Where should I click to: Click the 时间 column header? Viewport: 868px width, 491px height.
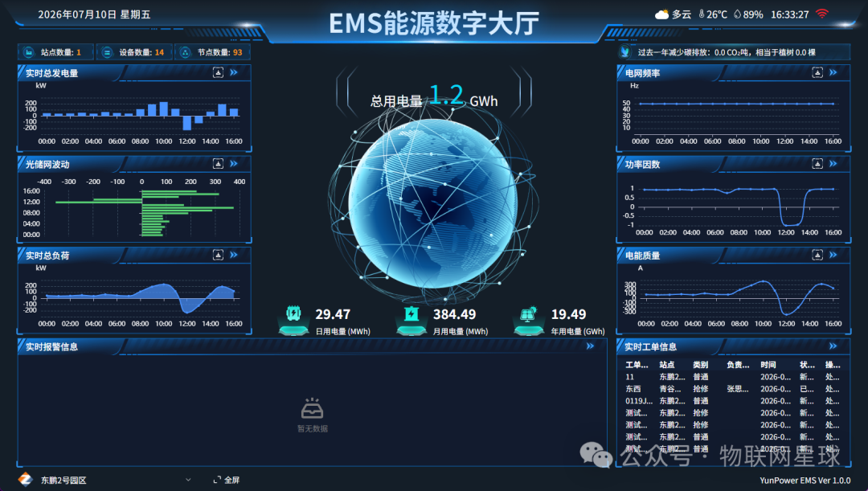click(768, 365)
